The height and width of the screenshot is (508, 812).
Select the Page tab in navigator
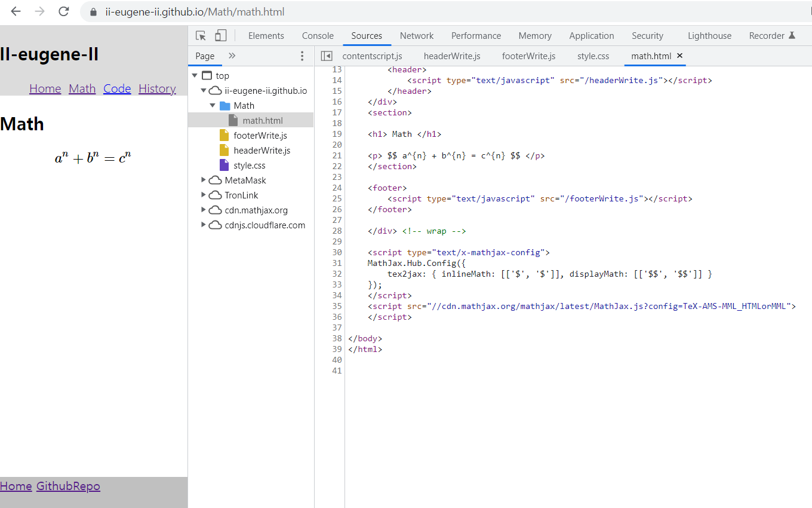[205, 56]
